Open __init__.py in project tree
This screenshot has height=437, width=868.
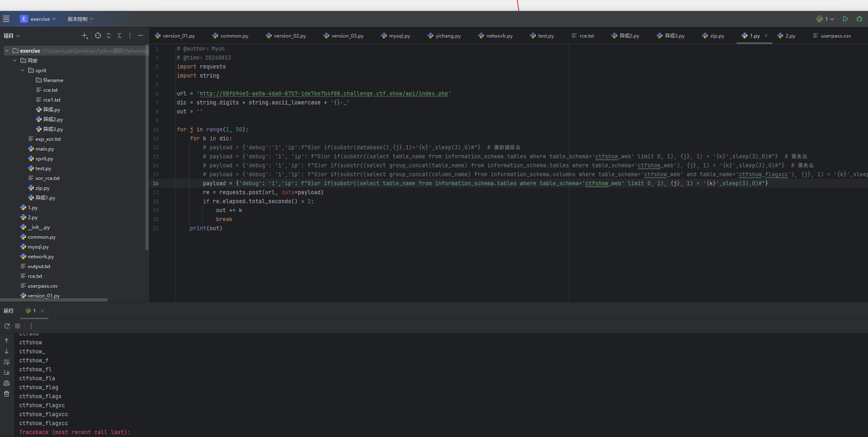[35, 227]
